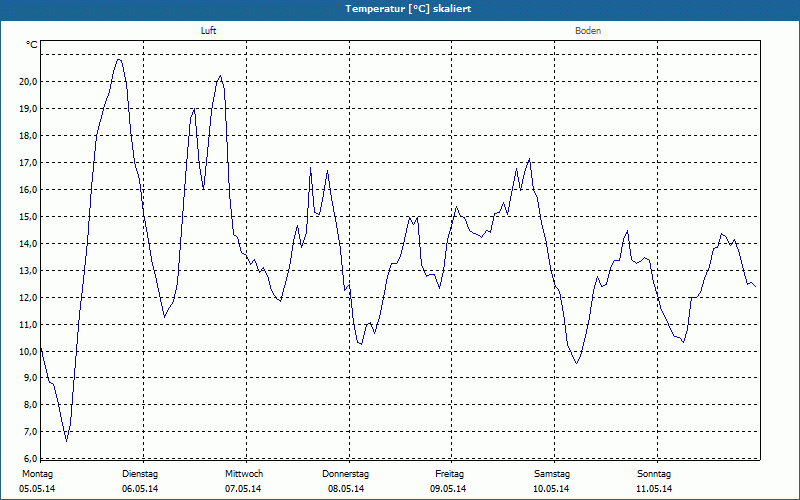Screen dimensions: 800x500
Task: Click the '8,0' y-axis value
Action: (30, 405)
